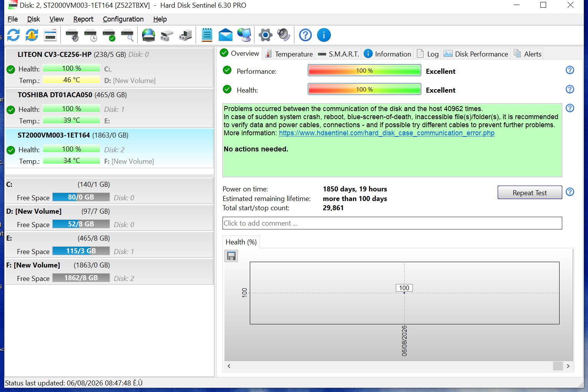Click the blue info circle toolbar icon

324,35
